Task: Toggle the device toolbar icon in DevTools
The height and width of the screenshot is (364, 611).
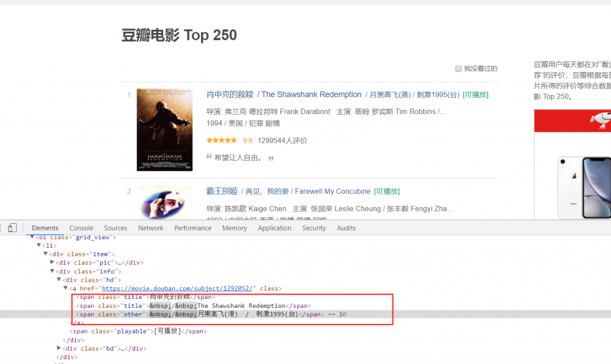Action: pyautogui.click(x=13, y=228)
